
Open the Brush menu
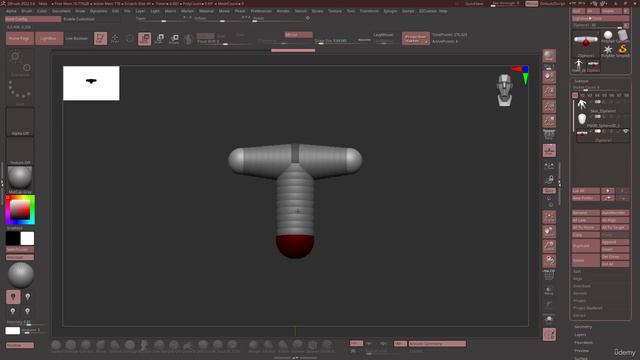[26, 11]
